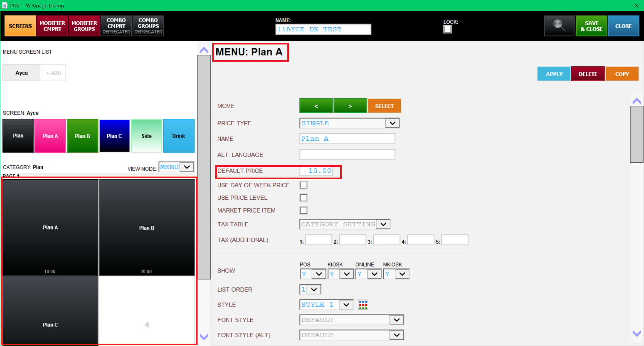Check the Market Price Item box
The height and width of the screenshot is (346, 644).
pyautogui.click(x=303, y=210)
